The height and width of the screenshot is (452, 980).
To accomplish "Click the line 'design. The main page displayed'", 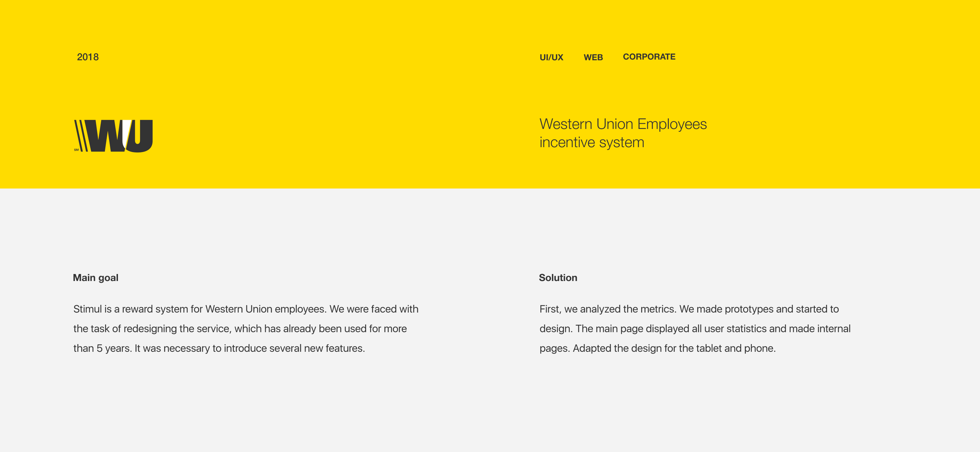I will click(x=695, y=329).
